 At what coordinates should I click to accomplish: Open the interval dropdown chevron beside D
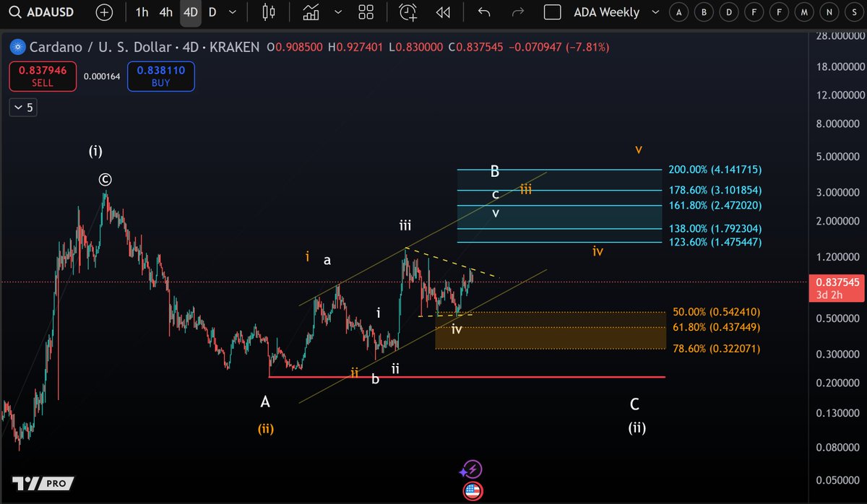click(231, 12)
